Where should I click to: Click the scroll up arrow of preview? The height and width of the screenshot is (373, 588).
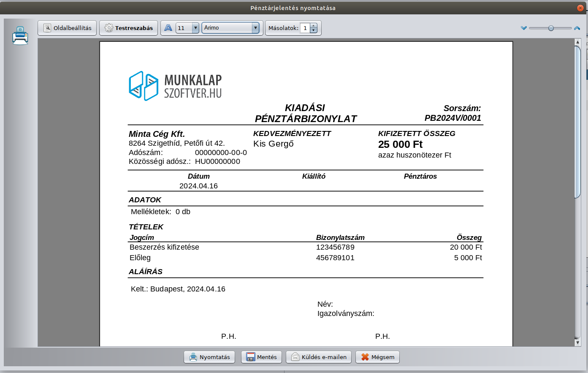[577, 42]
